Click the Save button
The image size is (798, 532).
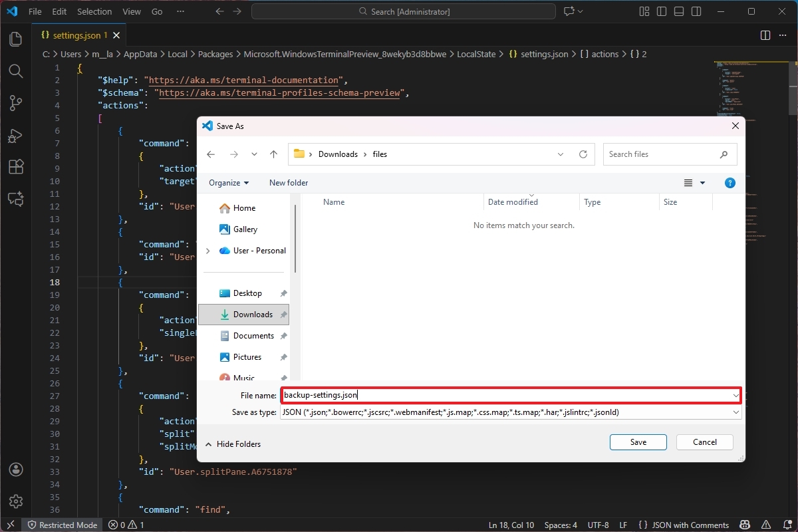click(x=638, y=442)
